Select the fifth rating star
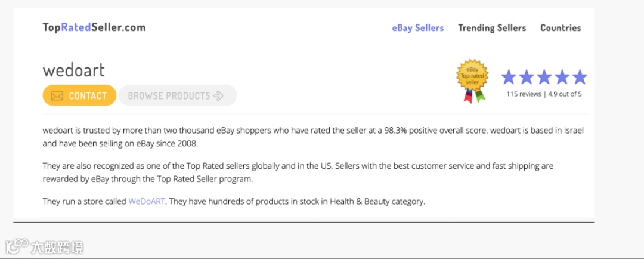The width and height of the screenshot is (644, 259). 580,77
